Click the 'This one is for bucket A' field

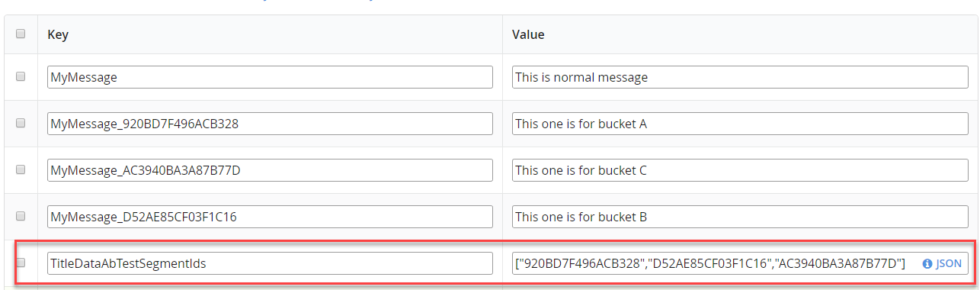pos(740,124)
